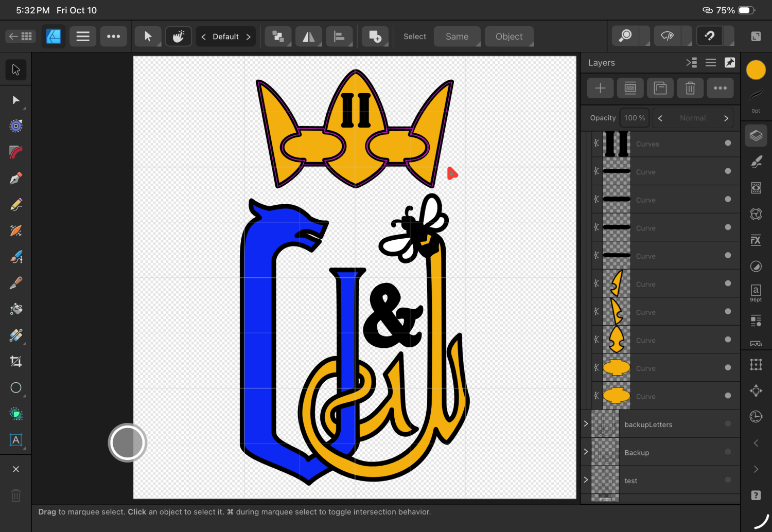This screenshot has height=532, width=772.
Task: Tap the Same selection button
Action: pyautogui.click(x=457, y=37)
